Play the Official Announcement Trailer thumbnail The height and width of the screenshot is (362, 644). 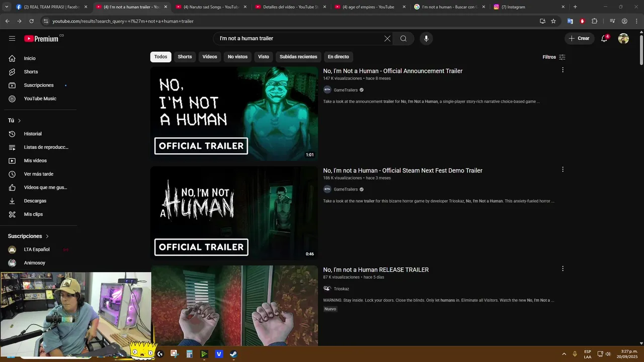pos(234,114)
